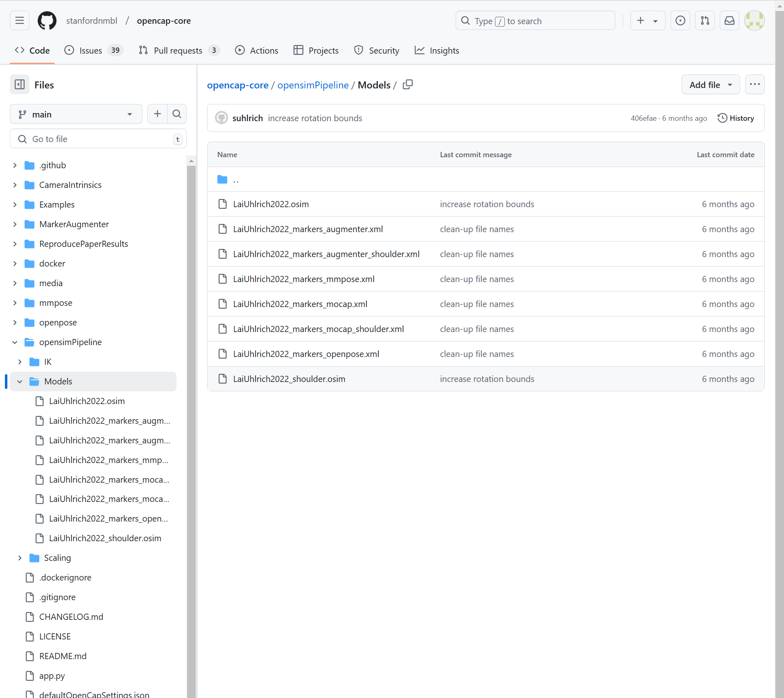Open the create-new dropdown caret
This screenshot has height=698, width=784.
click(655, 21)
